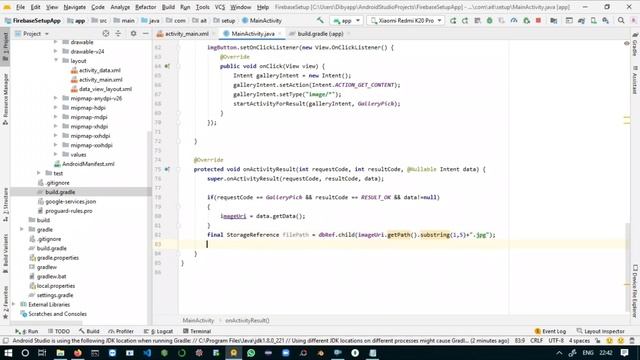640x360 pixels.
Task: Open the Build tool window
Action: click(x=89, y=331)
